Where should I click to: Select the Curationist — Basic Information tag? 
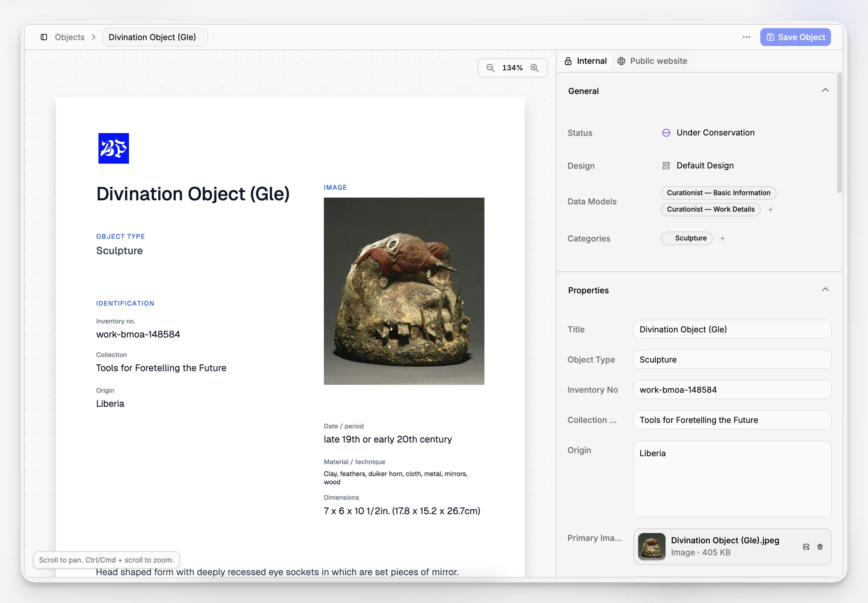point(718,193)
